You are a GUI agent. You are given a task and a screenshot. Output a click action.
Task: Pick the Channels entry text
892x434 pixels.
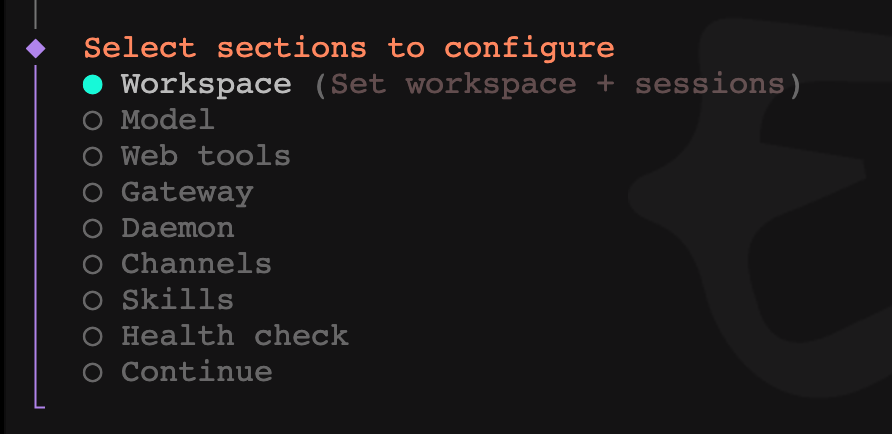[196, 264]
